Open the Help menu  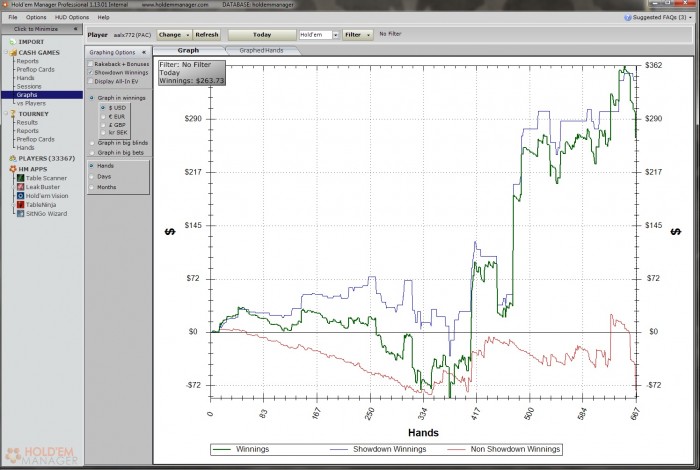(x=104, y=17)
